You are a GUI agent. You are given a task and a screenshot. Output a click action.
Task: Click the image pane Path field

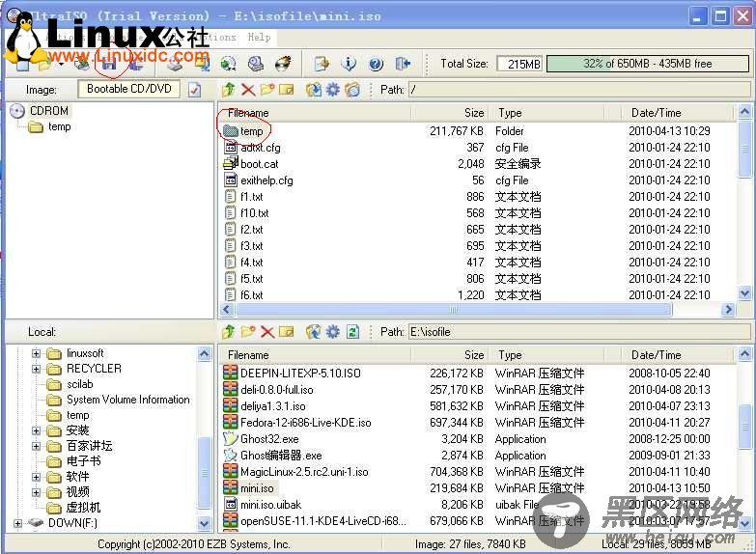pyautogui.click(x=580, y=90)
